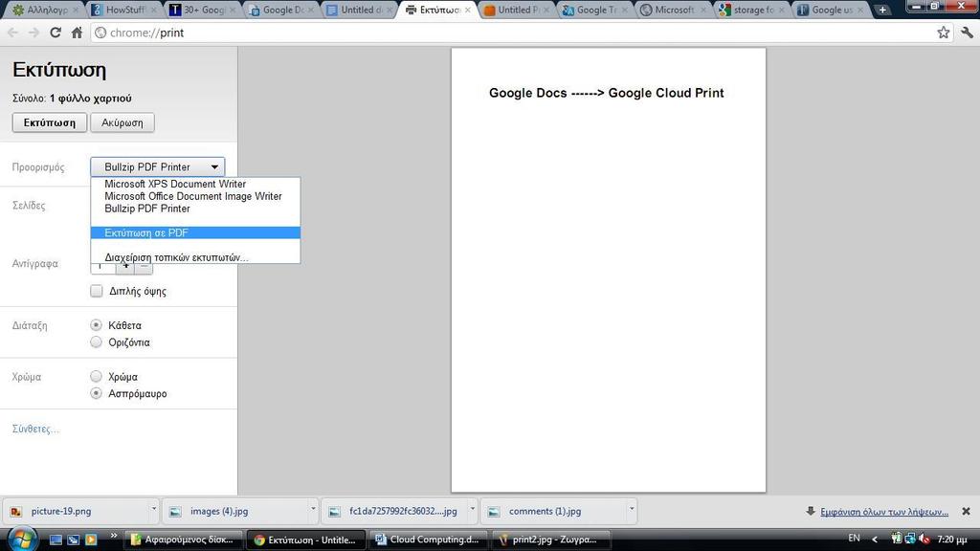Show hidden tray icons arrow
Screen dimensions: 980x551
coord(875,539)
